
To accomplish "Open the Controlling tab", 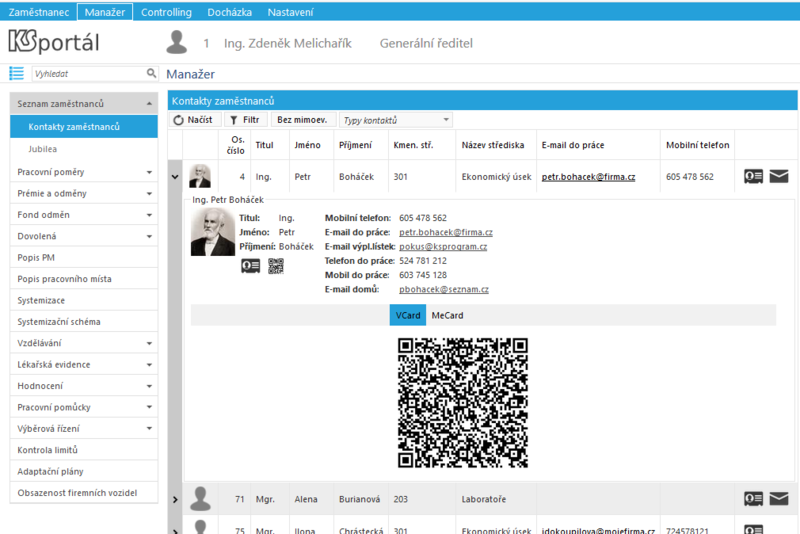I will [x=166, y=12].
